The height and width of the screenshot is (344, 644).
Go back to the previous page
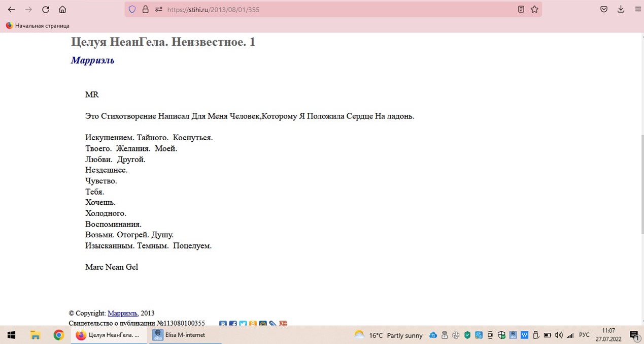point(11,9)
